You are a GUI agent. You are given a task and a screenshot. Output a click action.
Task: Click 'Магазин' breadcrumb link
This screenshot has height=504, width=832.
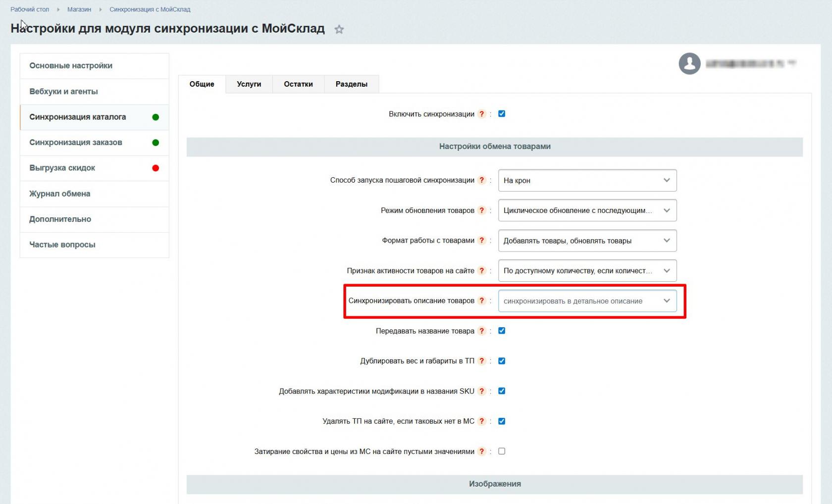coord(79,9)
